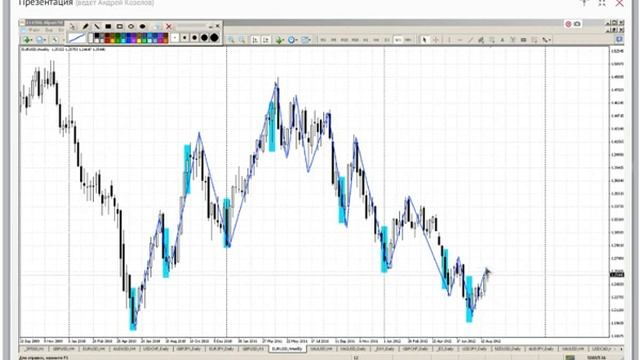Open the arrows objects dropdown
The width and height of the screenshot is (640, 360).
click(546, 40)
